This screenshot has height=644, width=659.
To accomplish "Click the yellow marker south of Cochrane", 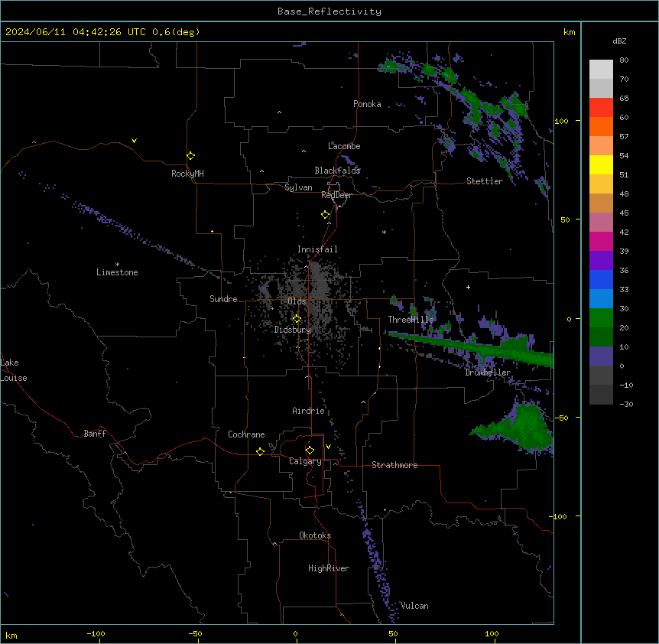I will coord(260,451).
